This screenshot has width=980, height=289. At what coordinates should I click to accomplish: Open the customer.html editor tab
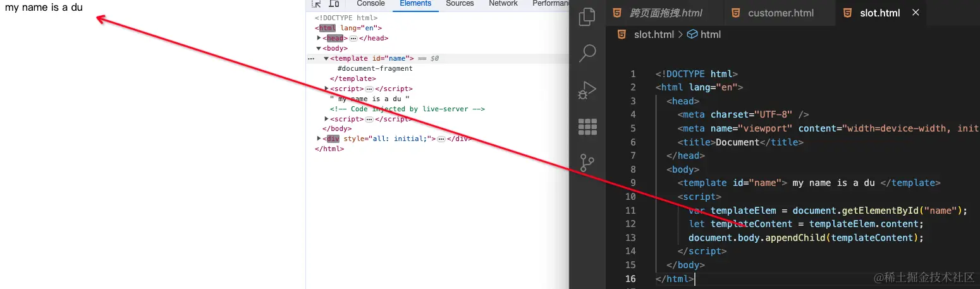pos(781,13)
